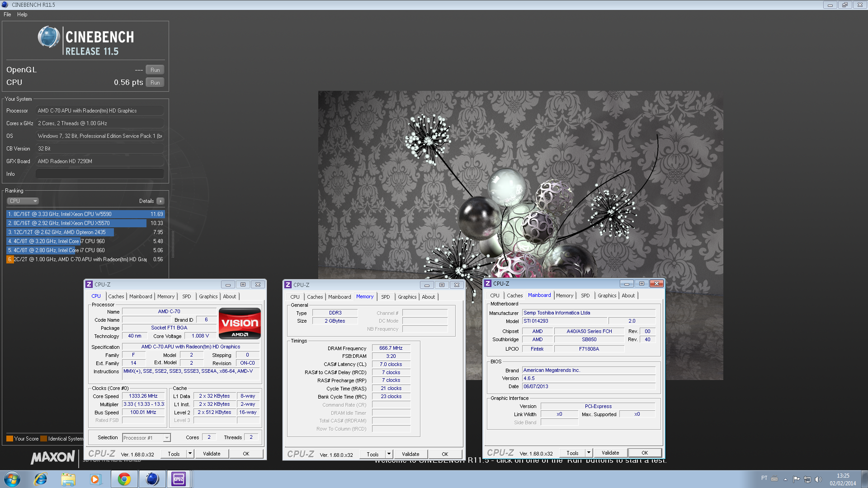The width and height of the screenshot is (868, 488).
Task: Run the CPU benchmark
Action: 155,83
